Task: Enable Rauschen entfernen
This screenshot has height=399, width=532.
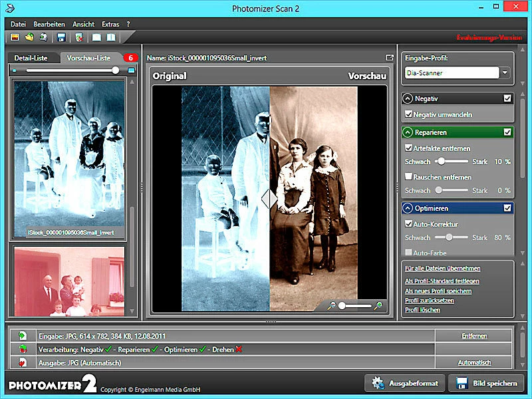Action: [x=408, y=177]
